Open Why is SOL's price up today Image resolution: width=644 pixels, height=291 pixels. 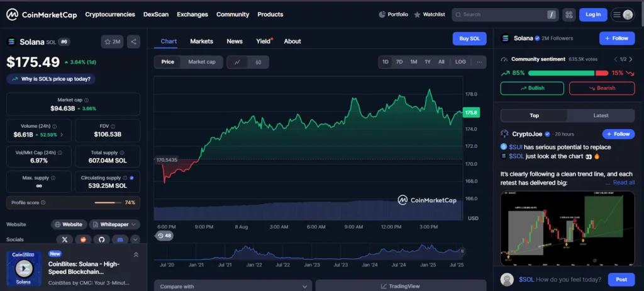coord(51,79)
